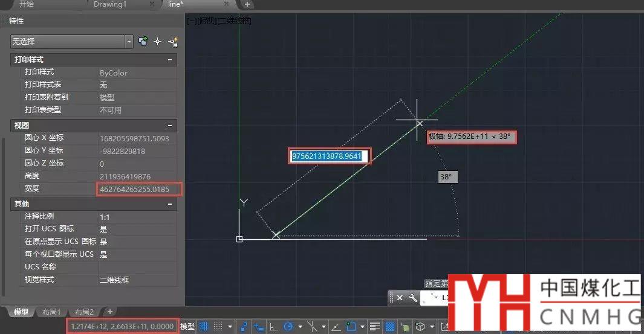The width and height of the screenshot is (644, 334).
Task: Switch to the 布局1 layout tab
Action: (x=51, y=312)
